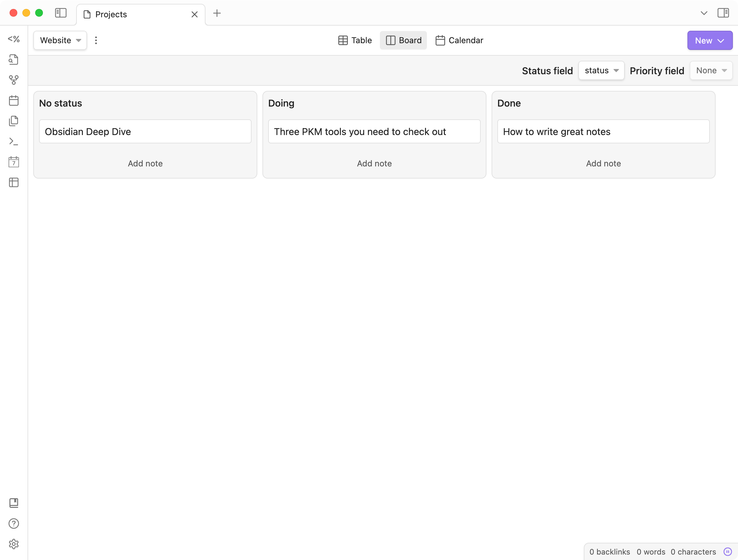This screenshot has width=738, height=560.
Task: Toggle sync status icon in status bar
Action: tap(727, 552)
